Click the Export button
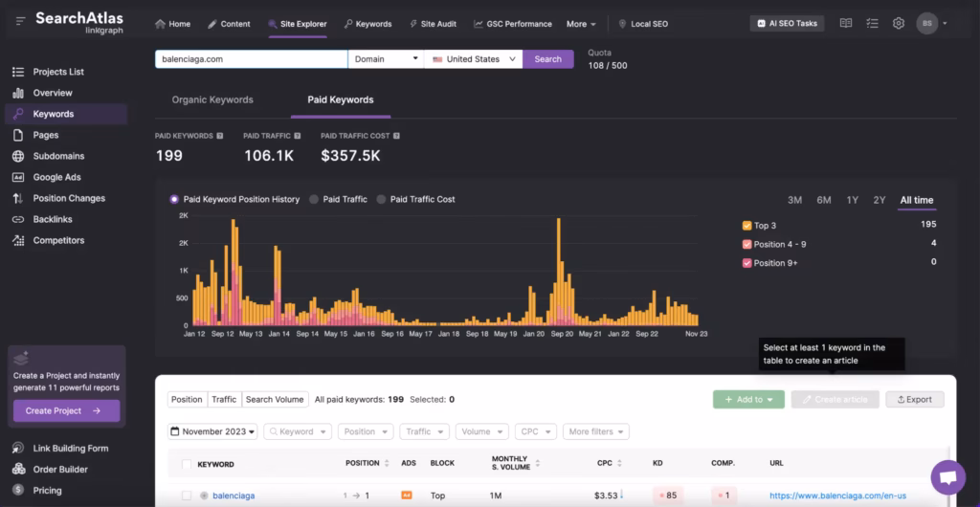 914,400
